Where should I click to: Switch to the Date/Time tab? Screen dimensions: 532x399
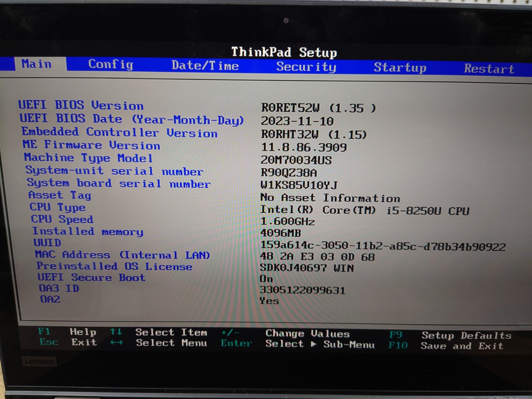(205, 66)
